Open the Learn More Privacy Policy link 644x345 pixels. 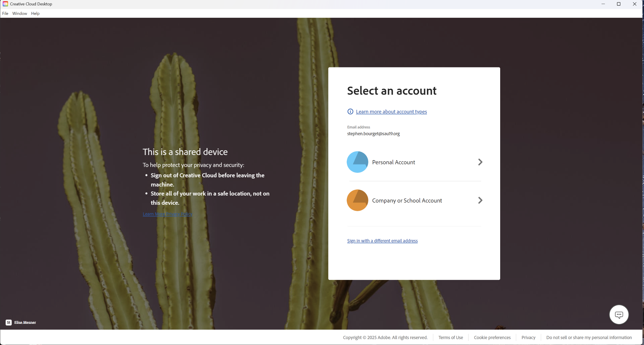tap(167, 214)
